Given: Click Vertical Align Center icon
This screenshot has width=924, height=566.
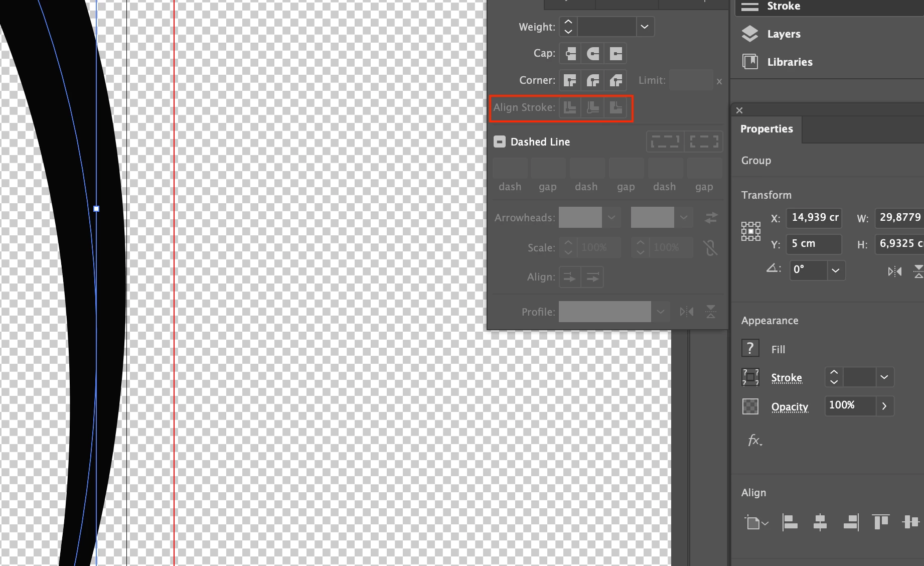Looking at the screenshot, I should (910, 522).
